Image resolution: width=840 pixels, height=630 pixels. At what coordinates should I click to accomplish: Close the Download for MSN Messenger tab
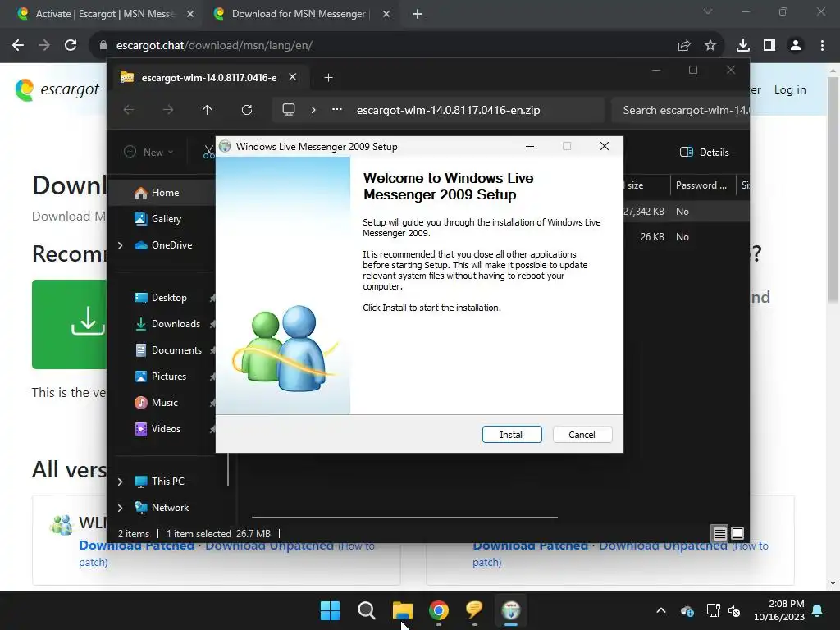(386, 14)
